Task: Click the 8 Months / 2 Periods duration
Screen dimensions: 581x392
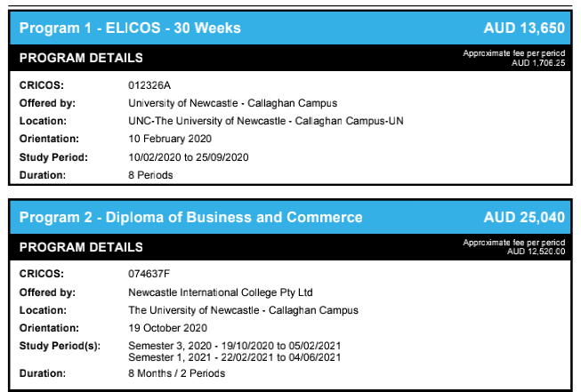Action: (x=176, y=373)
